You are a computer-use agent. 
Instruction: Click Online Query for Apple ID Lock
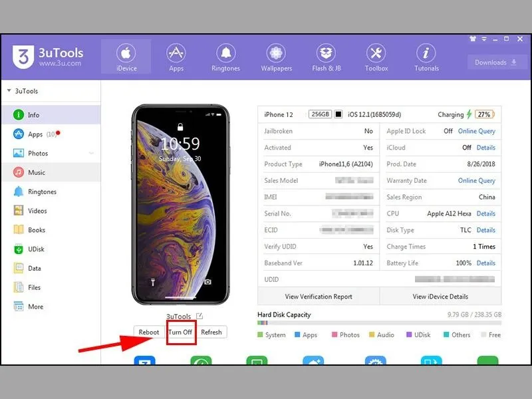tap(476, 131)
